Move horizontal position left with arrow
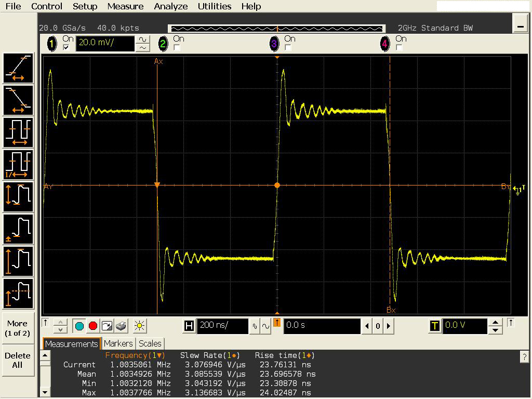 click(367, 326)
